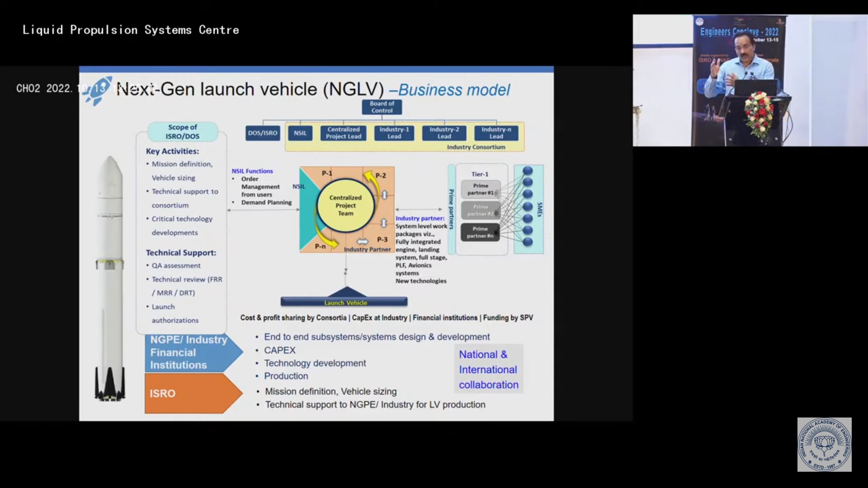
Task: Click the NGPE/ Industry Financial Institutions arrow
Action: pos(193,352)
